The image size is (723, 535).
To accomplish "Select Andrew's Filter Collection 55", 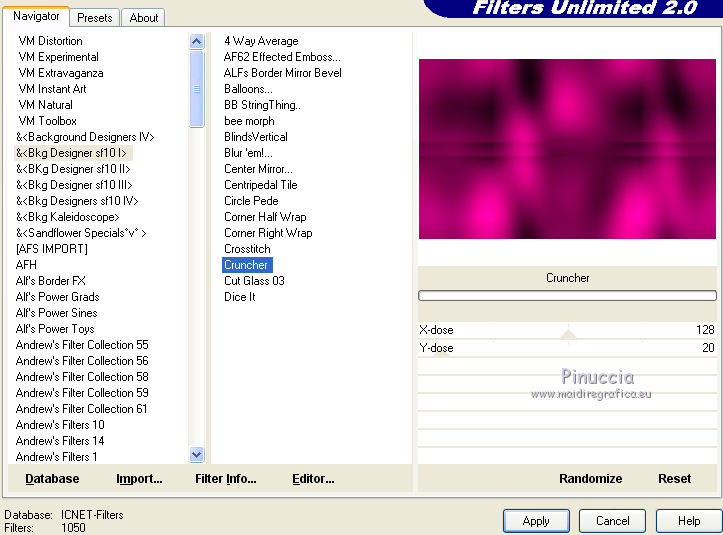I will click(82, 345).
